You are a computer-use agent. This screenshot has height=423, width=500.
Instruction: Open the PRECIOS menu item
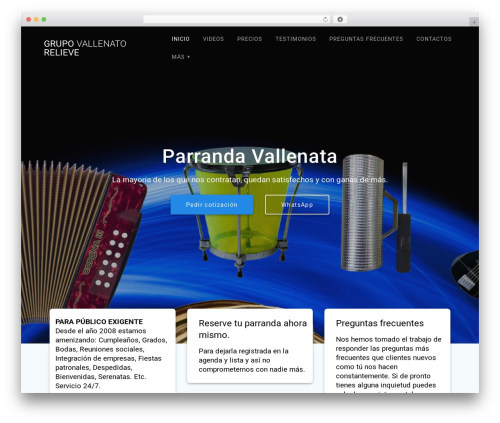(249, 39)
